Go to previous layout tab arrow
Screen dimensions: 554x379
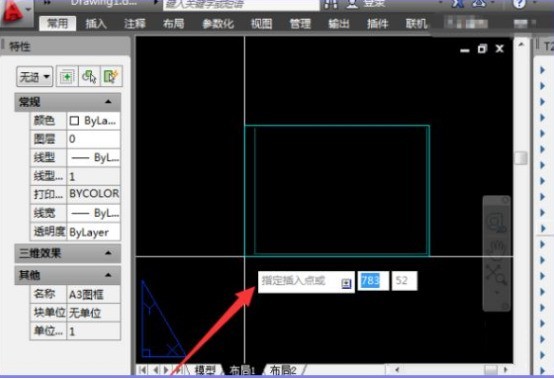click(156, 369)
